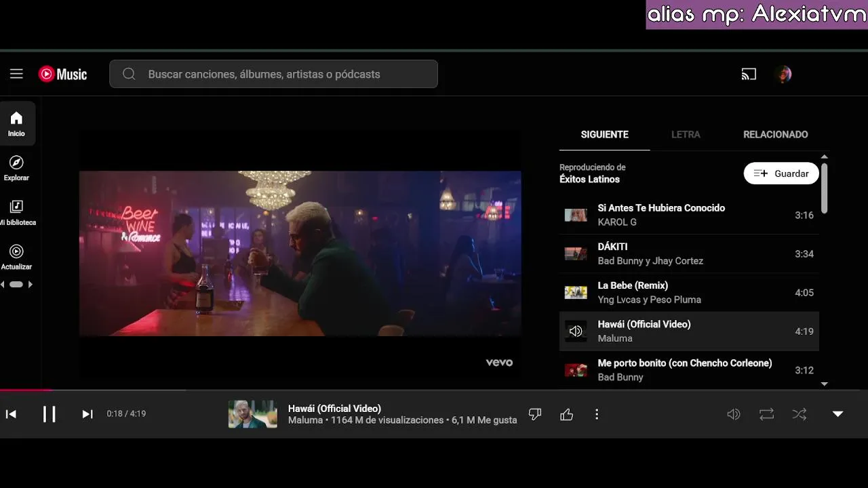Open the three-dot more actions menu
This screenshot has height=488, width=868.
(597, 414)
